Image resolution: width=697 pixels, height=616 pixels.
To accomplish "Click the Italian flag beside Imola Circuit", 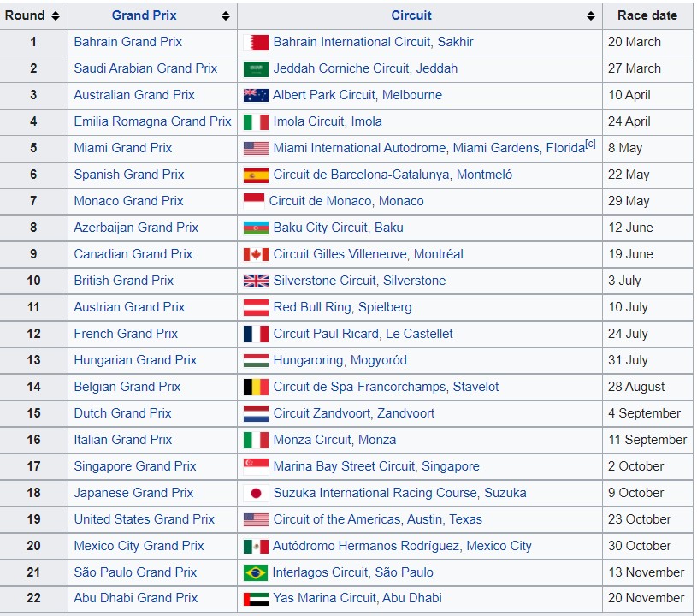I will [256, 121].
